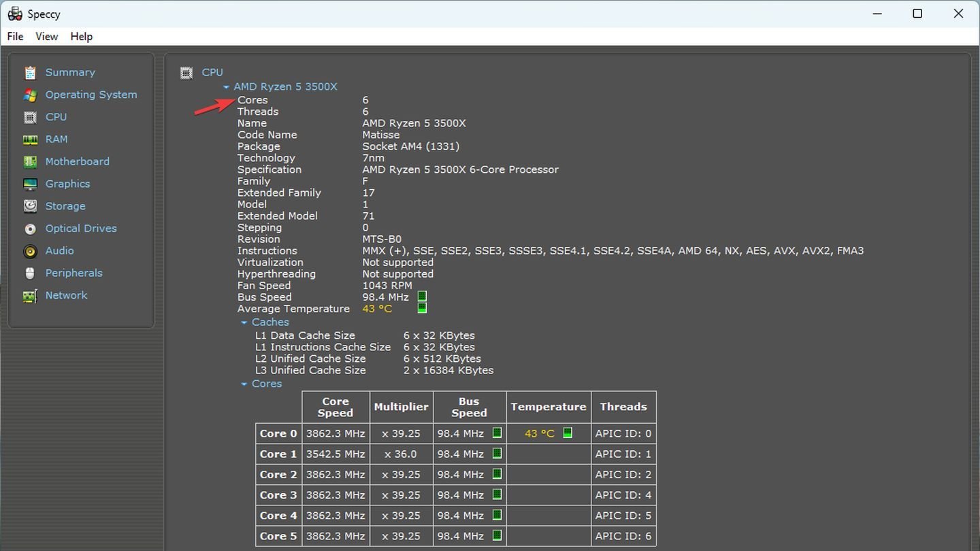Click the Motherboard icon in sidebar
980x551 pixels.
click(30, 162)
